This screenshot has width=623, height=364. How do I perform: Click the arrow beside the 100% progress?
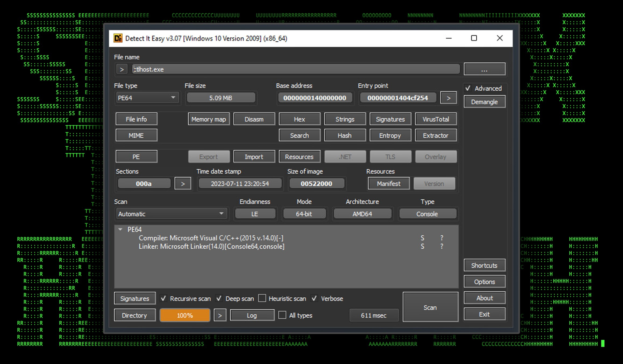220,315
